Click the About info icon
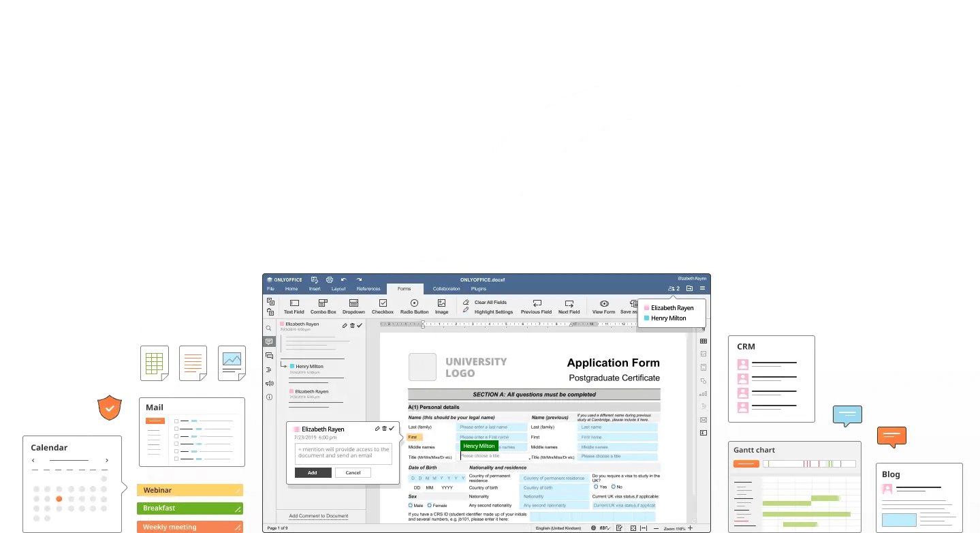Image resolution: width=980 pixels, height=533 pixels. point(269,397)
